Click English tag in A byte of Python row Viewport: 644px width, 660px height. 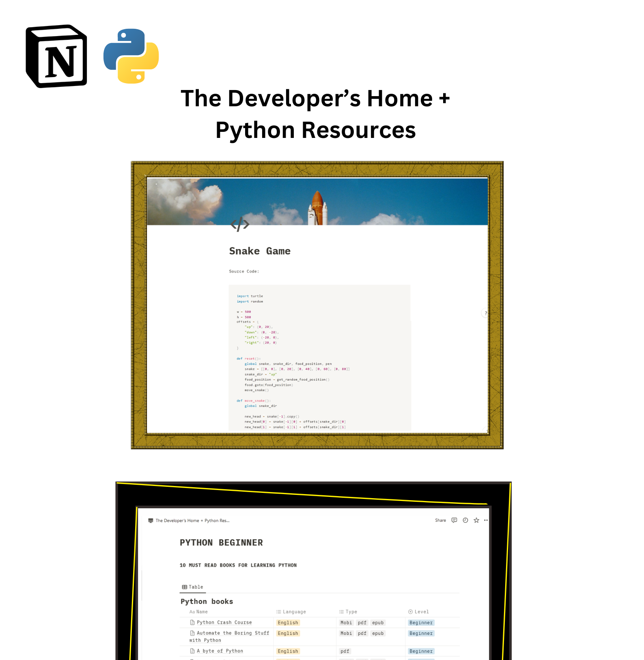[x=288, y=651]
